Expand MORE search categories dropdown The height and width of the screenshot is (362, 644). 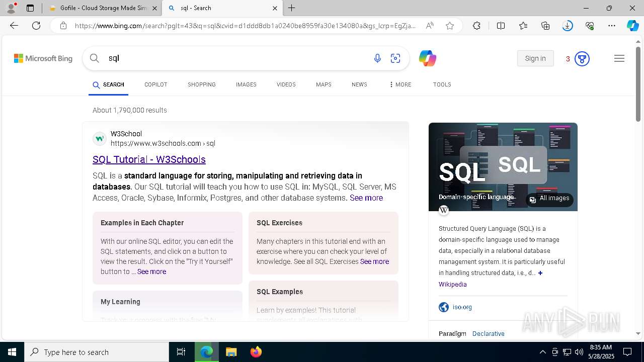point(400,84)
